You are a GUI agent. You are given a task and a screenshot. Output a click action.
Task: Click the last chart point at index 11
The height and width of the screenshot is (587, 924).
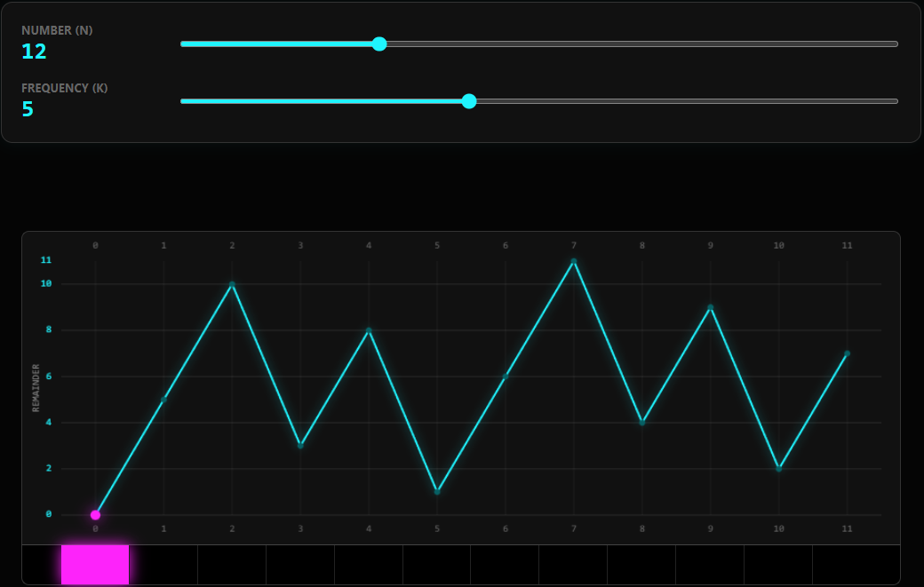point(847,353)
